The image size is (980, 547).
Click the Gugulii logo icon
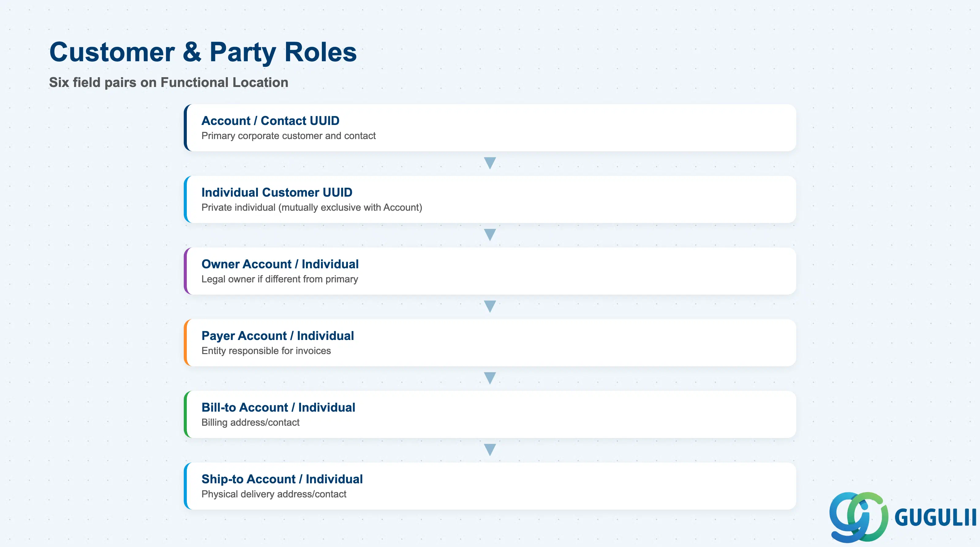(859, 517)
